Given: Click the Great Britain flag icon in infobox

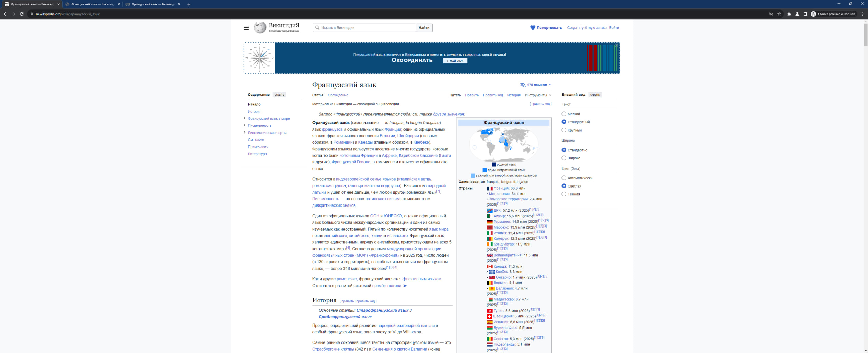Looking at the screenshot, I should pos(490,255).
